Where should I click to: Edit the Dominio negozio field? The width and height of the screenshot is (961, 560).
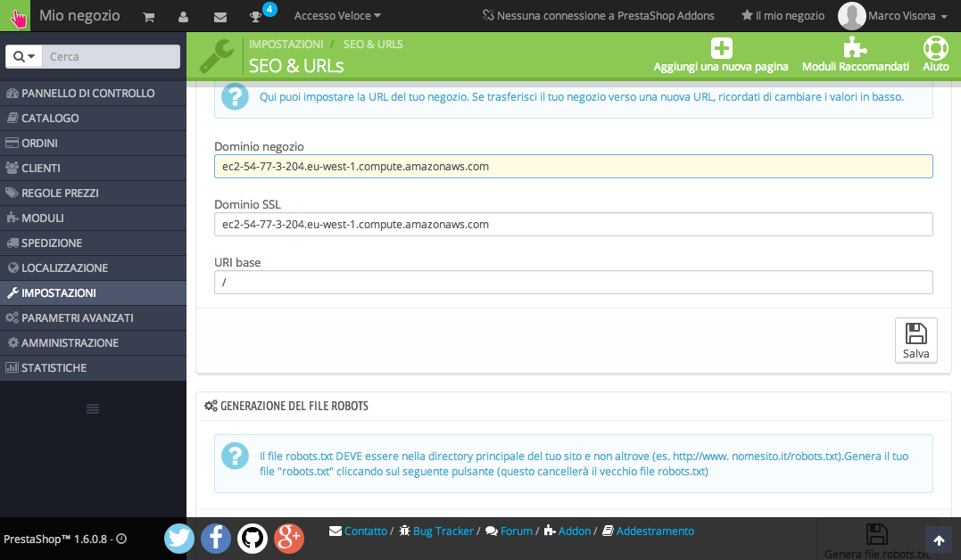573,167
